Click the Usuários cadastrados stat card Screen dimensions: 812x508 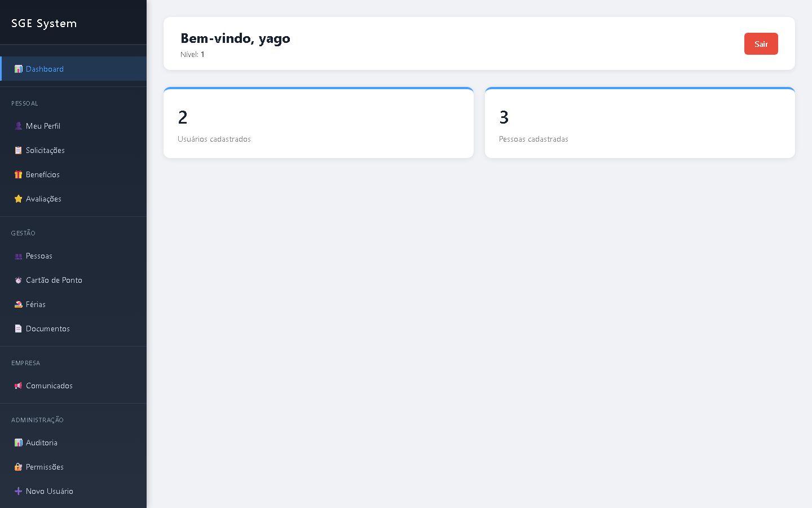coord(318,123)
